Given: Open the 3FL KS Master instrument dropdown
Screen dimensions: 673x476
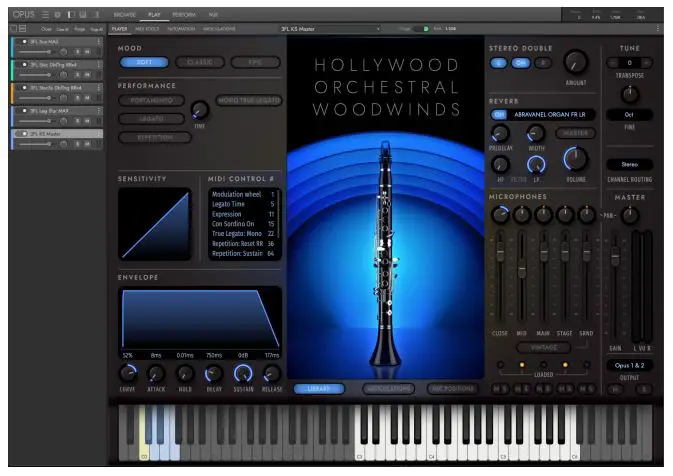Looking at the screenshot, I should pyautogui.click(x=330, y=29).
